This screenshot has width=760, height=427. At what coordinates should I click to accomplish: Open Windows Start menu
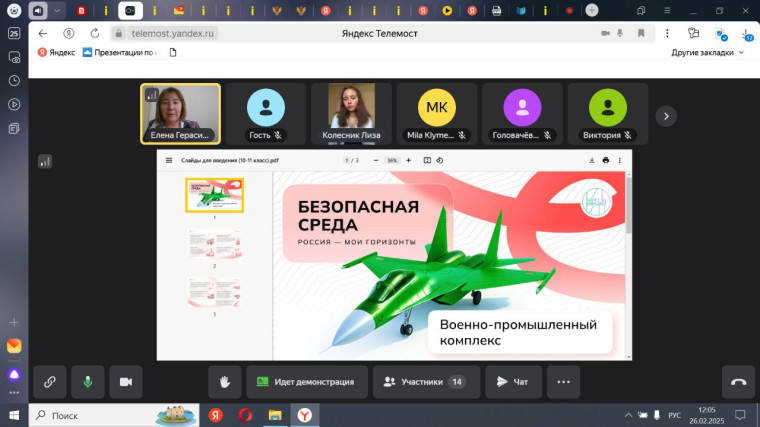[14, 415]
